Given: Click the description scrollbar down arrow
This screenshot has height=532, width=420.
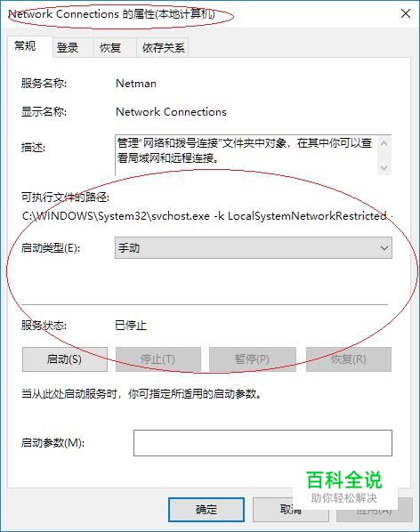Looking at the screenshot, I should (384, 167).
